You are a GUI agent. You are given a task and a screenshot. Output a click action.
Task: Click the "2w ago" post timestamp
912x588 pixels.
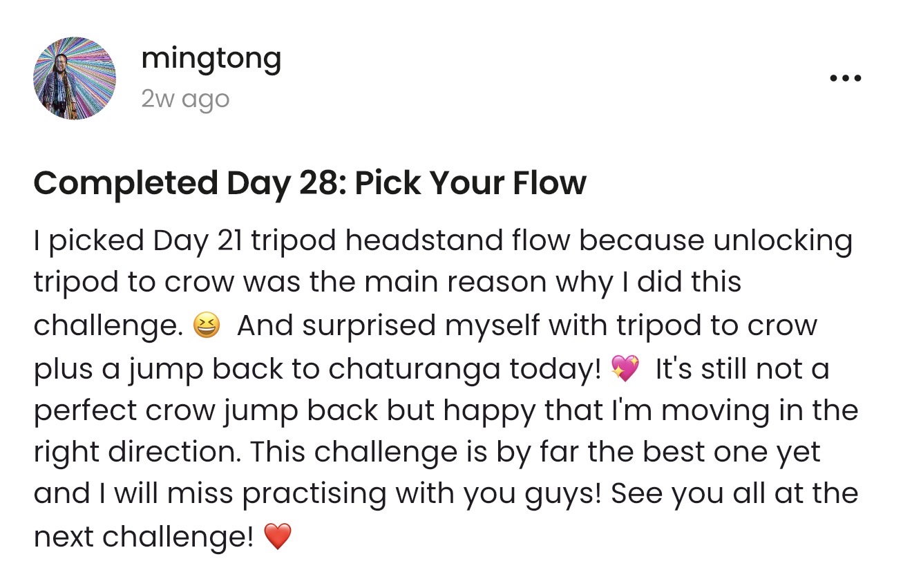[184, 99]
